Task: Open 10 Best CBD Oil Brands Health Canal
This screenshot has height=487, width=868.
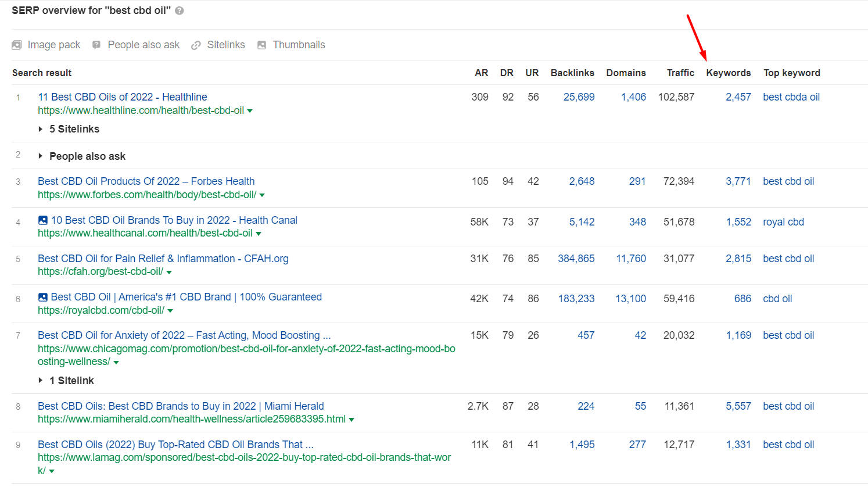Action: [x=174, y=220]
